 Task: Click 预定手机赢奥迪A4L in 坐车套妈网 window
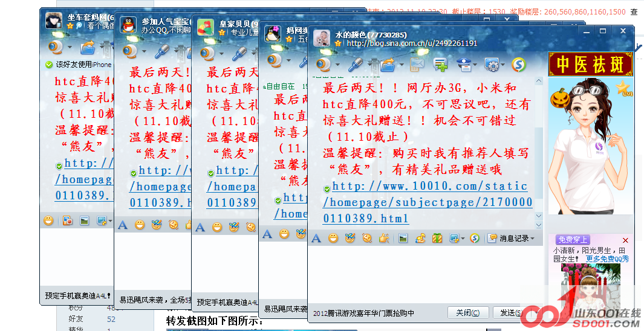[x=77, y=296]
